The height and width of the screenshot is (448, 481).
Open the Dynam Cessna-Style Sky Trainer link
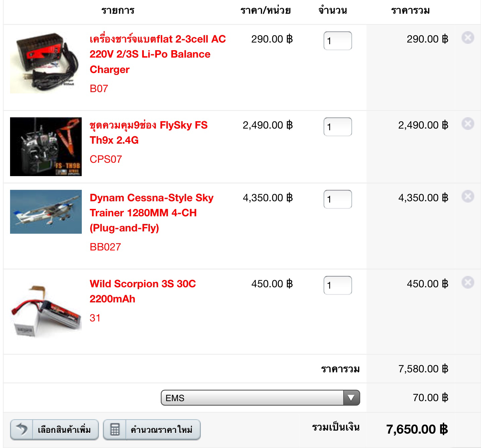click(x=152, y=213)
